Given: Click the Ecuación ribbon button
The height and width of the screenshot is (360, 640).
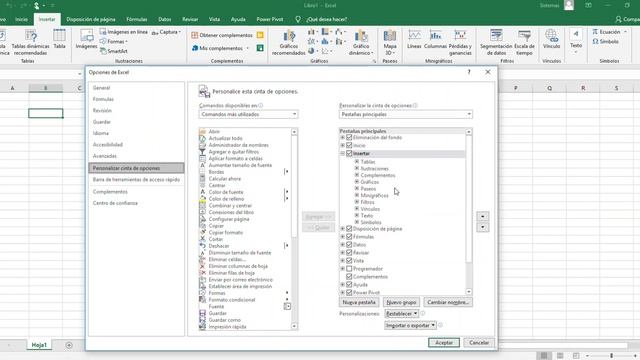Looking at the screenshot, I should (x=609, y=32).
